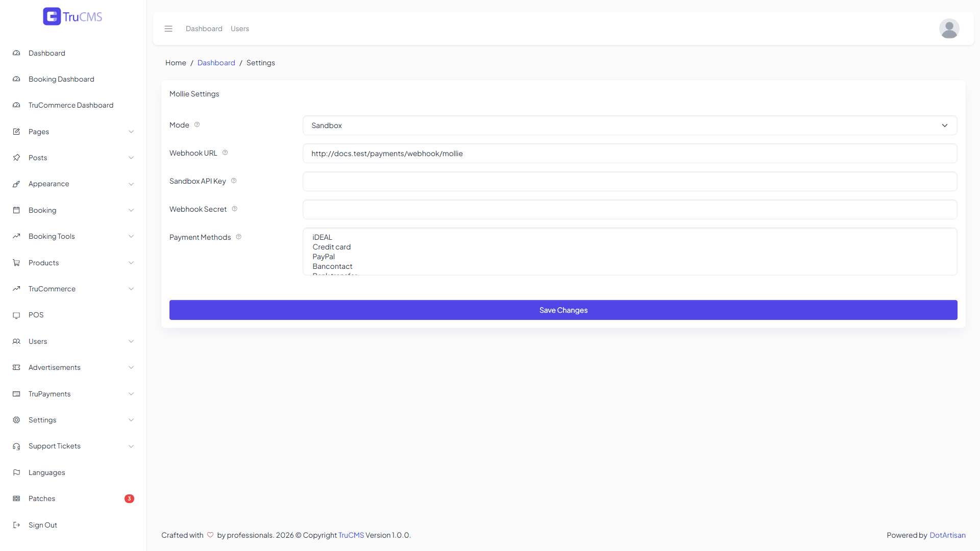Open Dashboard in the sidebar
This screenshot has width=980, height=551.
[x=73, y=53]
